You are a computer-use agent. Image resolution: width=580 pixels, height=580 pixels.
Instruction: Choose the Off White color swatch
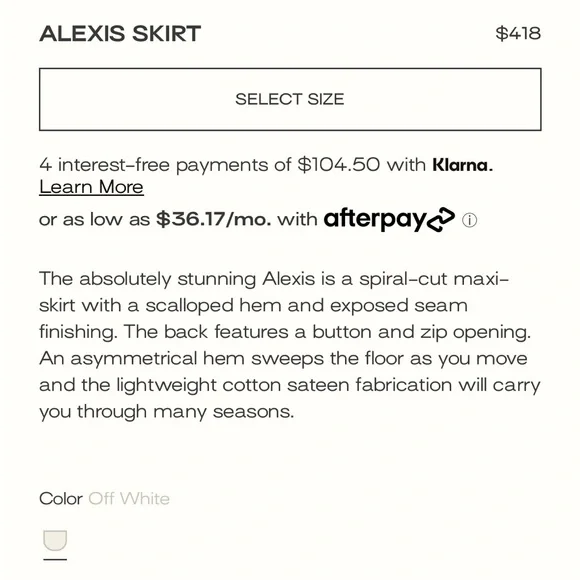55,540
